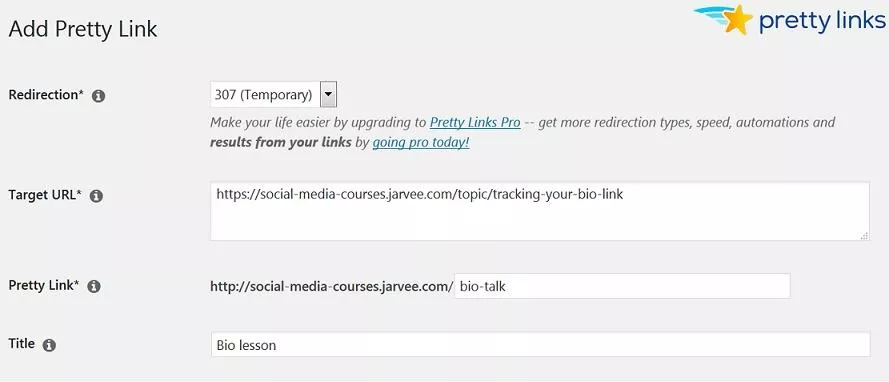Viewport: 889px width, 382px height.
Task: Click the info icon beside Redirection
Action: click(98, 96)
